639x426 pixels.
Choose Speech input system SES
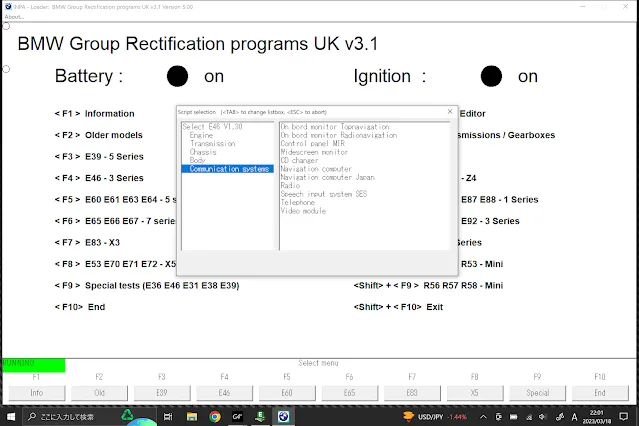324,194
